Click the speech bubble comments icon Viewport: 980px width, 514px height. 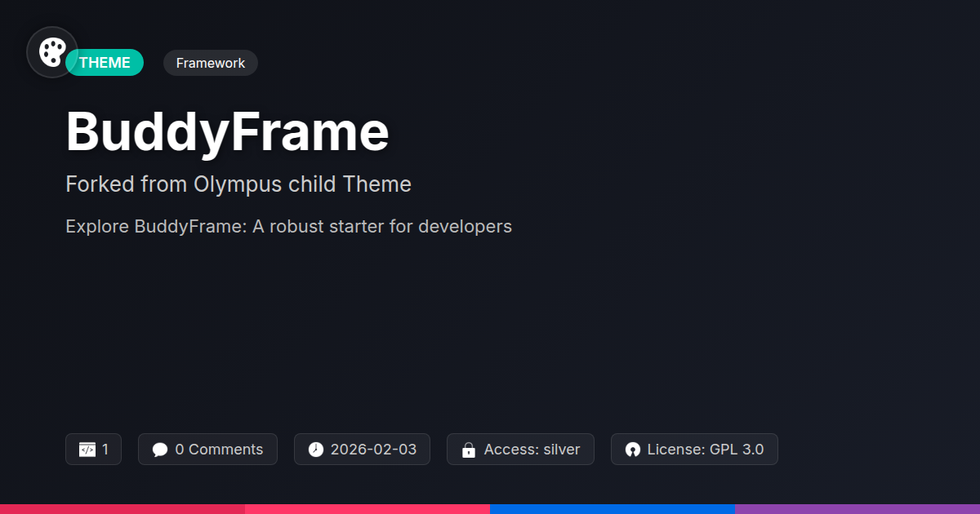pyautogui.click(x=160, y=450)
